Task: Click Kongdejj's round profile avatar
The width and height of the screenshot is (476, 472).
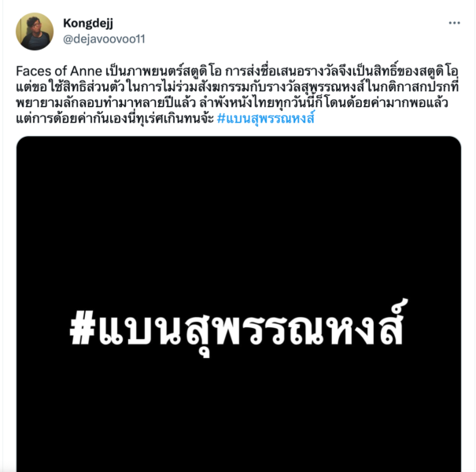Action: pyautogui.click(x=35, y=31)
